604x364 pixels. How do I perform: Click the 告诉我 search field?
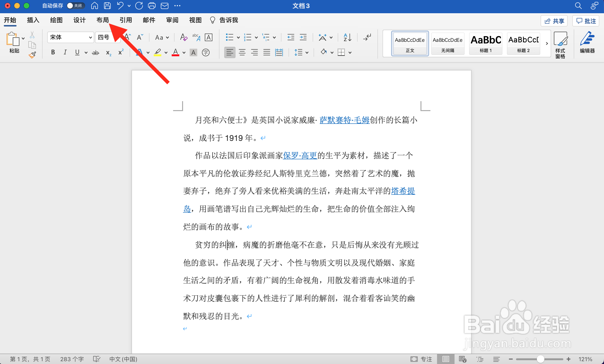[x=224, y=20]
